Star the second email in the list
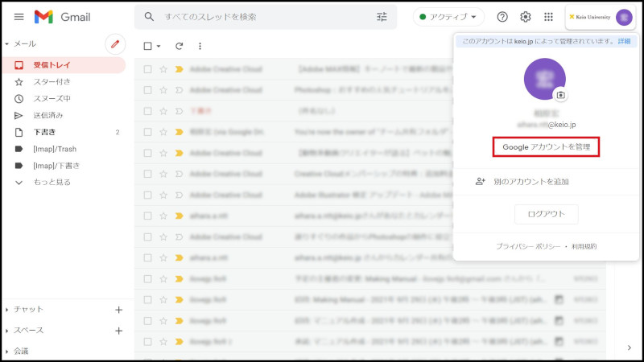 (x=163, y=90)
